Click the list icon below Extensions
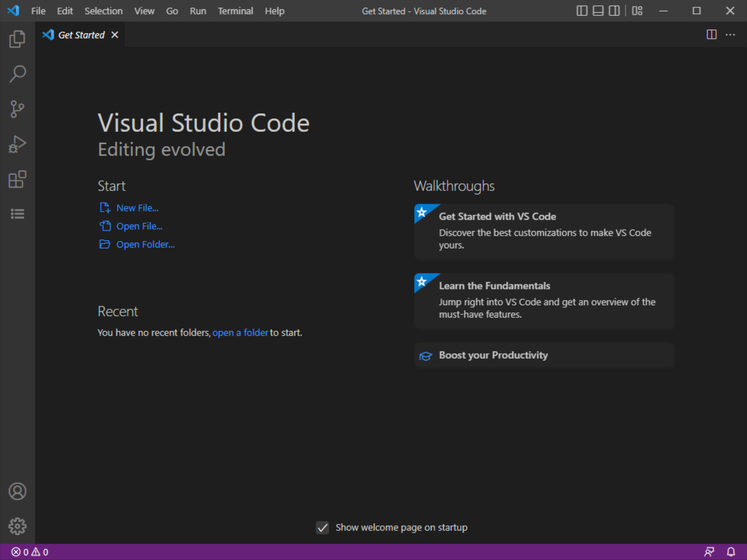Viewport: 747px width, 560px height. [17, 214]
